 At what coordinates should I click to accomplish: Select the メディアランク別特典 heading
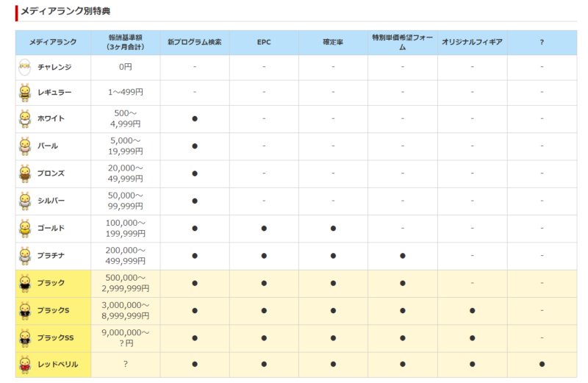65,11
